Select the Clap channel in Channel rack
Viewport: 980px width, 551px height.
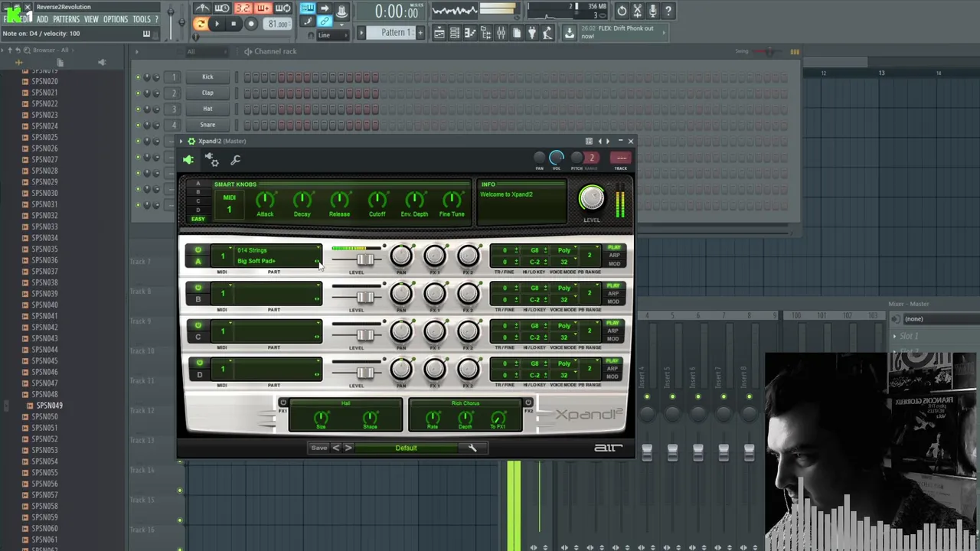[207, 93]
